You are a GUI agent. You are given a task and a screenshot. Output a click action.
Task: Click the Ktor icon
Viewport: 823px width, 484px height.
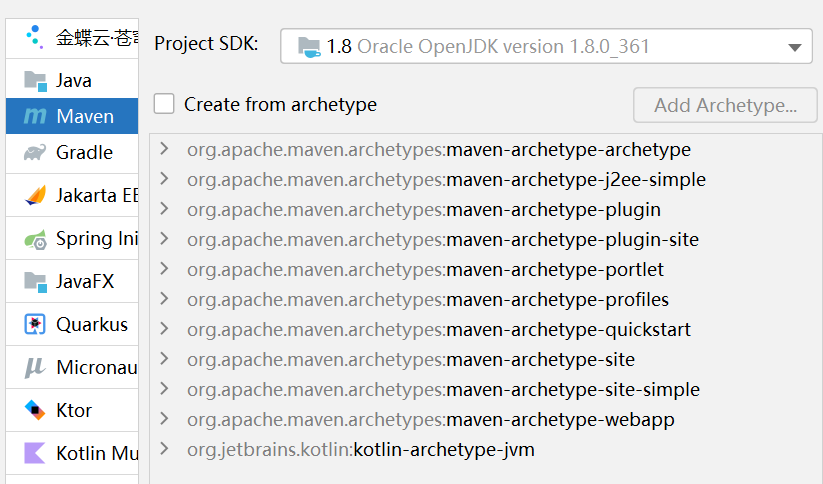(x=35, y=410)
